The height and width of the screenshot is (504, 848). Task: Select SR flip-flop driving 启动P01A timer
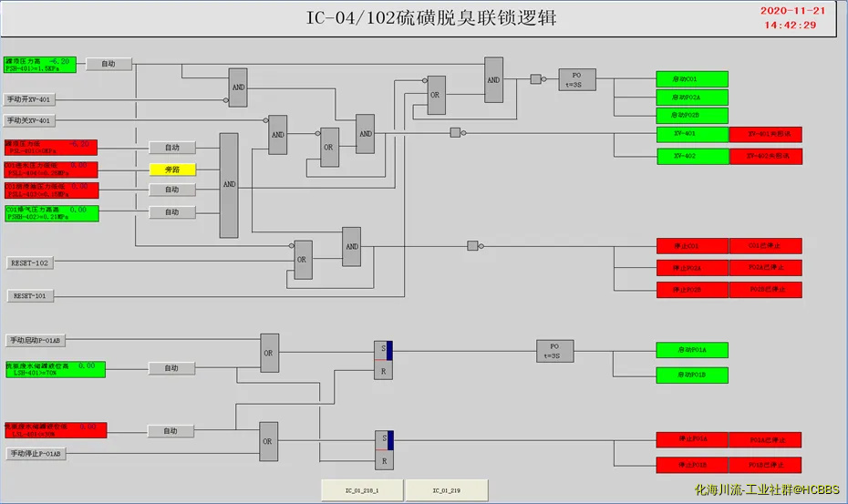[x=384, y=360]
